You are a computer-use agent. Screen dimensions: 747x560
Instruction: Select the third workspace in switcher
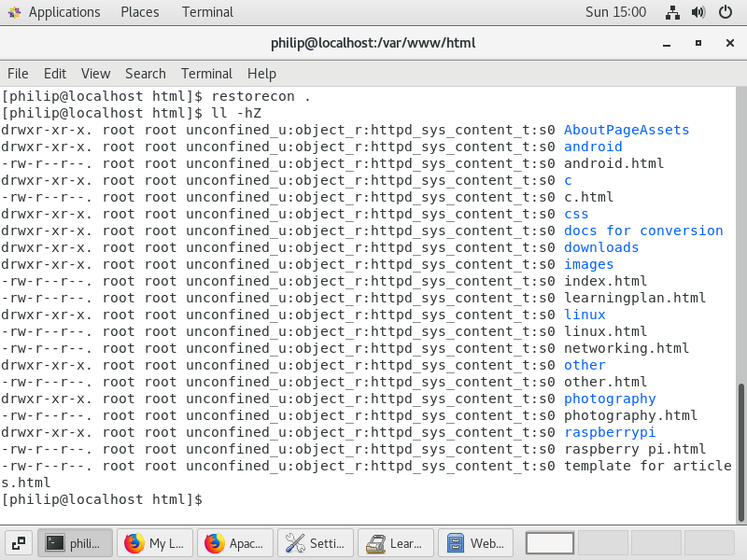tap(656, 543)
